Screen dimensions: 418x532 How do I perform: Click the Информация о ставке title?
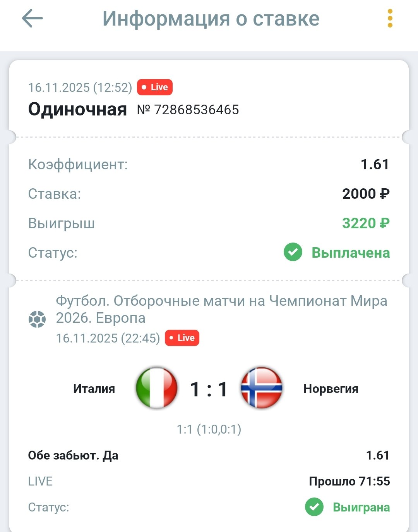(211, 19)
